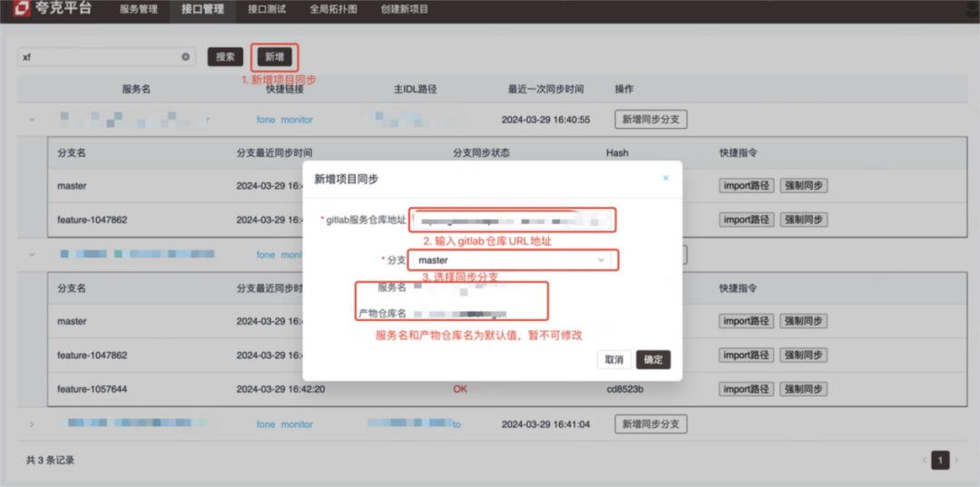Click import路径 in the feature-1057644 row
The width and height of the screenshot is (980, 487).
[746, 389]
